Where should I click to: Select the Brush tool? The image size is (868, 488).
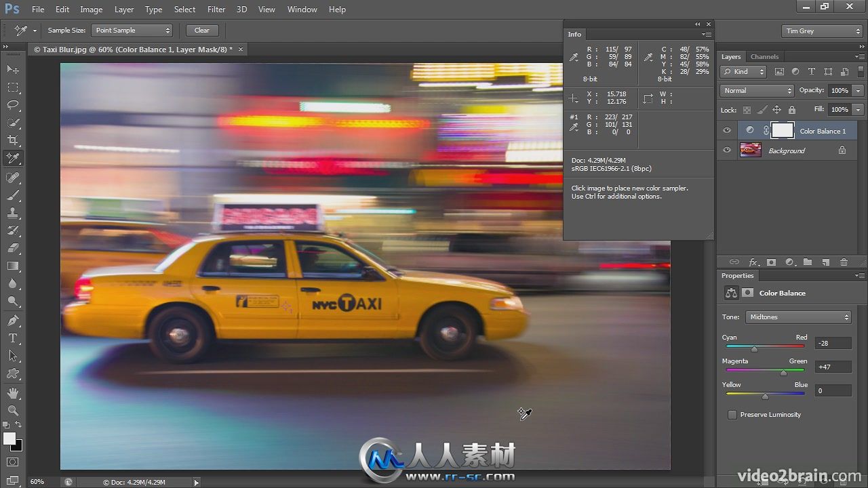(x=13, y=195)
